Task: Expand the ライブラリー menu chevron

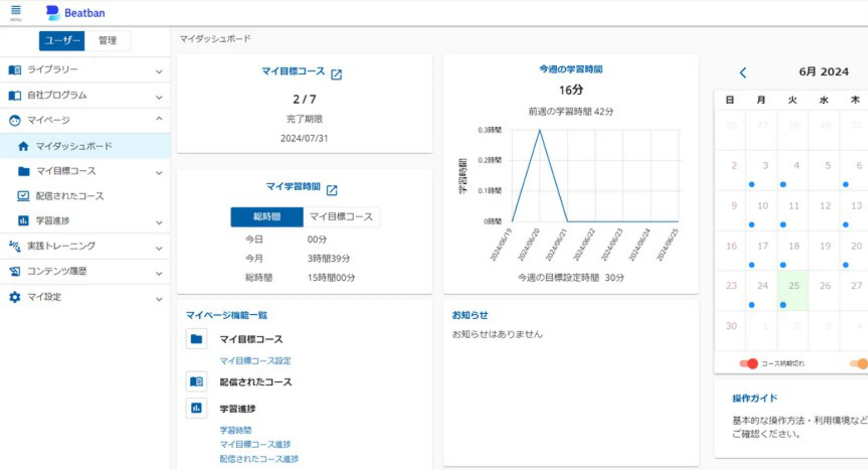Action: click(159, 71)
